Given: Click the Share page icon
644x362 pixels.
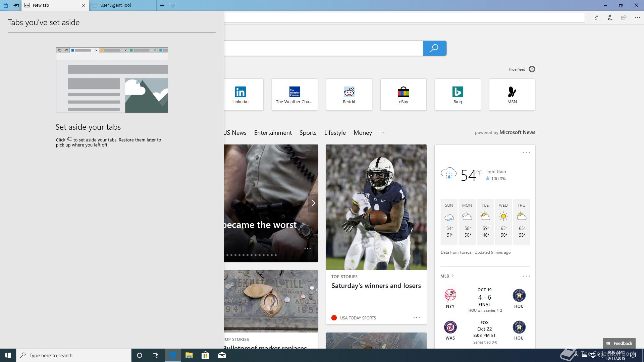Looking at the screenshot, I should point(624,17).
